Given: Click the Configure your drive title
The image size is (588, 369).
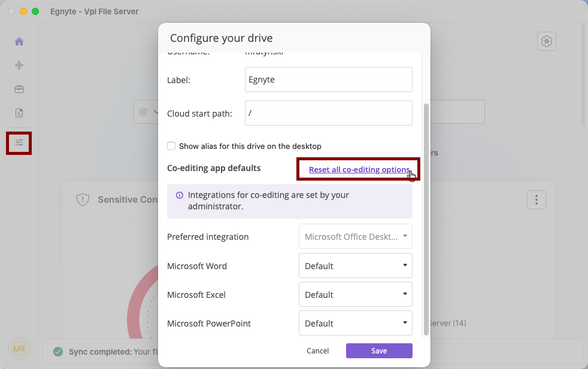Looking at the screenshot, I should (222, 38).
